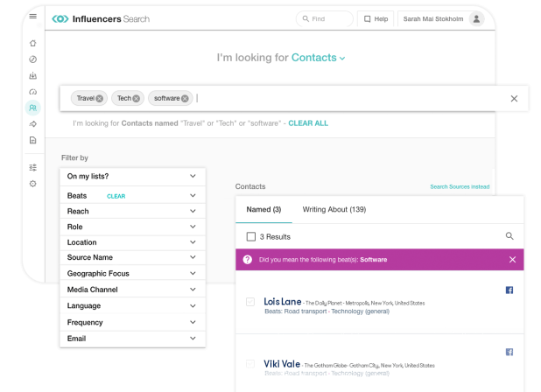Click Facebook icon next to Lois Lane

[x=509, y=290]
